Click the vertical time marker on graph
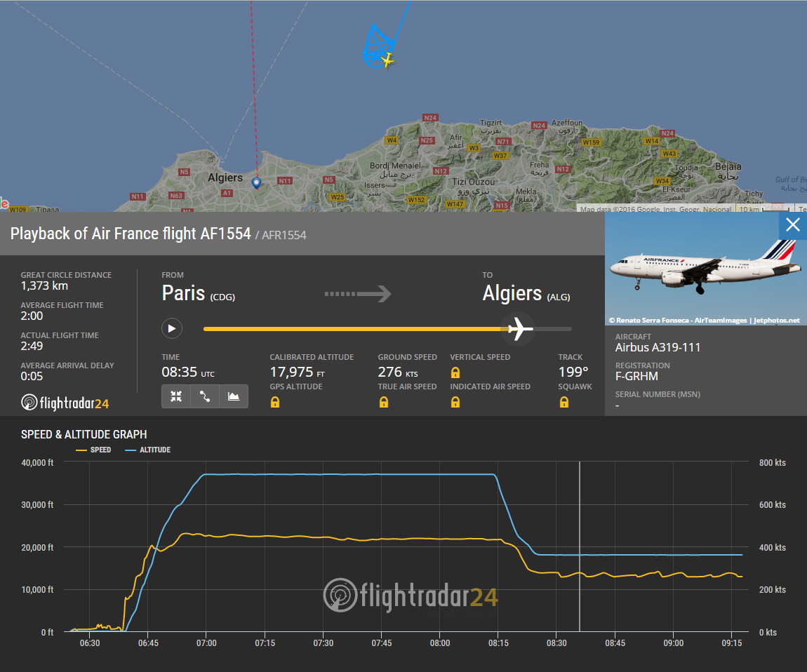The width and height of the screenshot is (807, 672). click(580, 547)
